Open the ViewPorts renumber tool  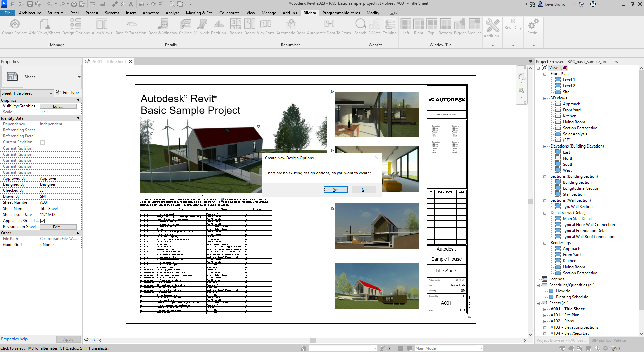[x=266, y=27]
